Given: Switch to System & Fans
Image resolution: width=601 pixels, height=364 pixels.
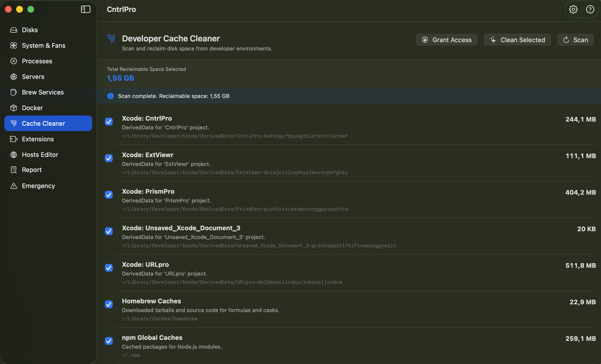Looking at the screenshot, I should pyautogui.click(x=48, y=46).
